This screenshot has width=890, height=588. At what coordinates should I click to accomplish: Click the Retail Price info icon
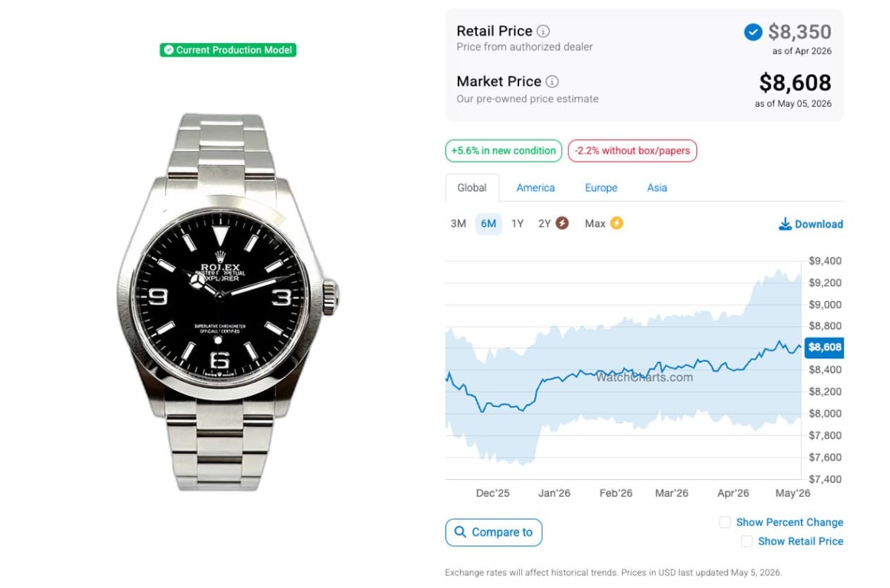[x=544, y=31]
